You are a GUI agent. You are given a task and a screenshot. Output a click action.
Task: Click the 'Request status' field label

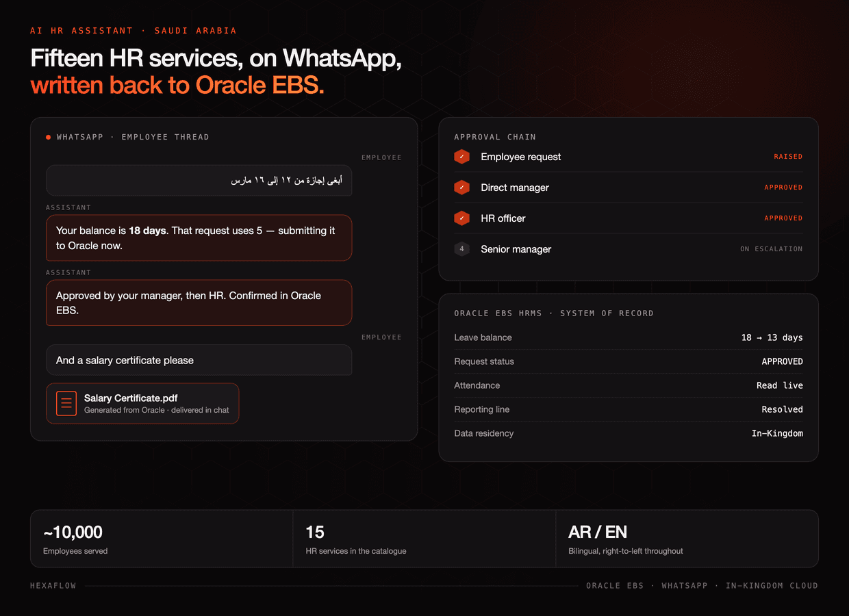[x=484, y=361]
